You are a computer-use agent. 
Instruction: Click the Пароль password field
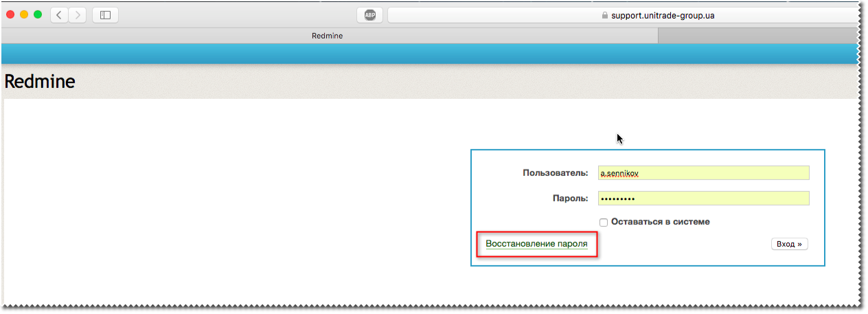(x=703, y=198)
